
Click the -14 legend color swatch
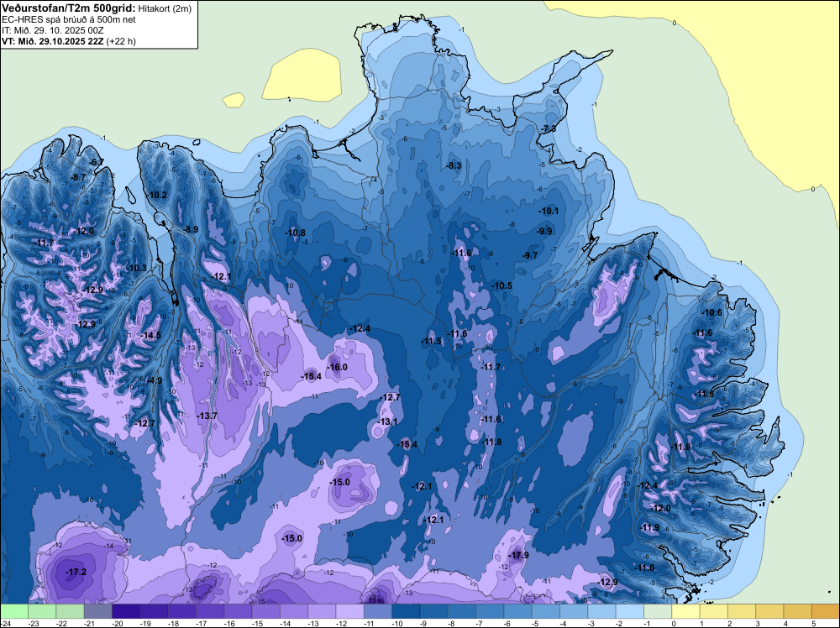click(x=293, y=611)
